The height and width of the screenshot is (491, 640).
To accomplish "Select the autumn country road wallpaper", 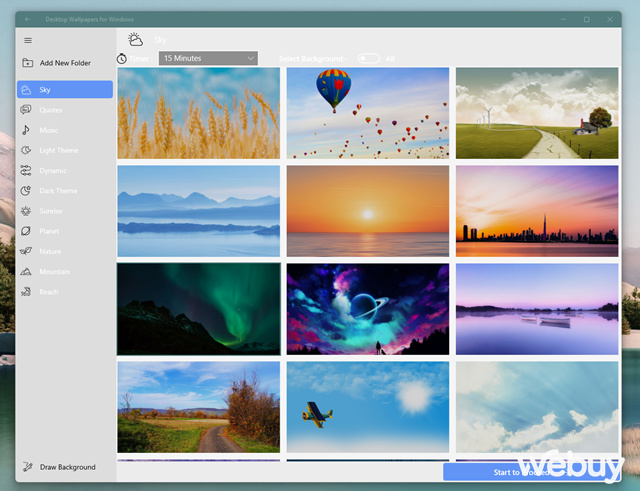I will [x=199, y=407].
